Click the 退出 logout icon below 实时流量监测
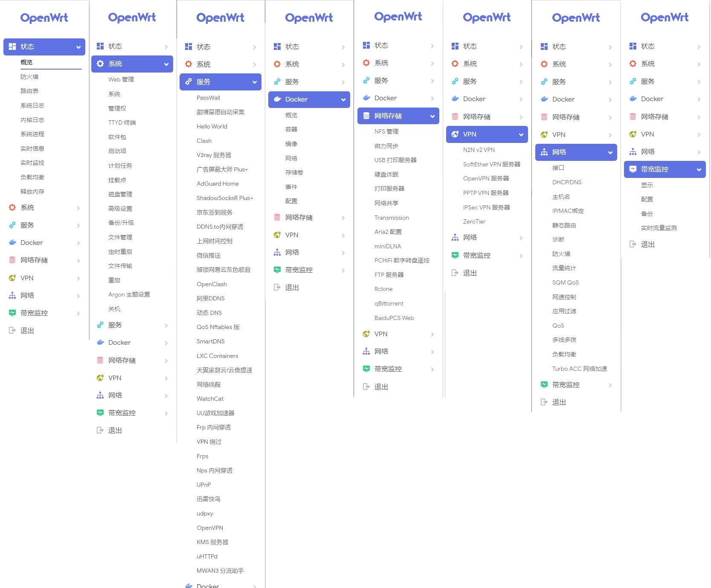711x588 pixels. (633, 244)
